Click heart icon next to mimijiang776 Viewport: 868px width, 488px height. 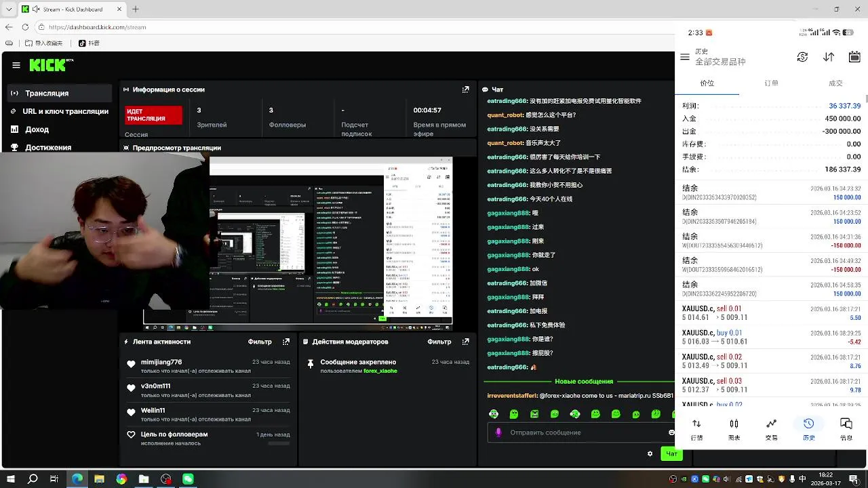coord(131,365)
